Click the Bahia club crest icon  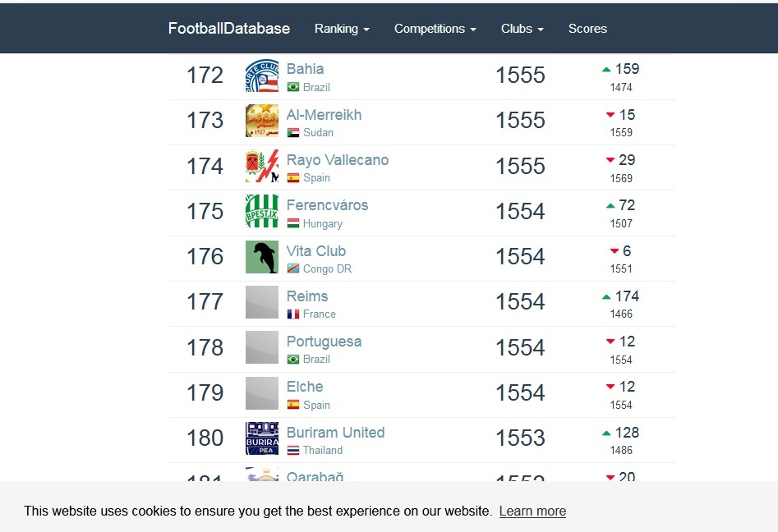pos(262,76)
